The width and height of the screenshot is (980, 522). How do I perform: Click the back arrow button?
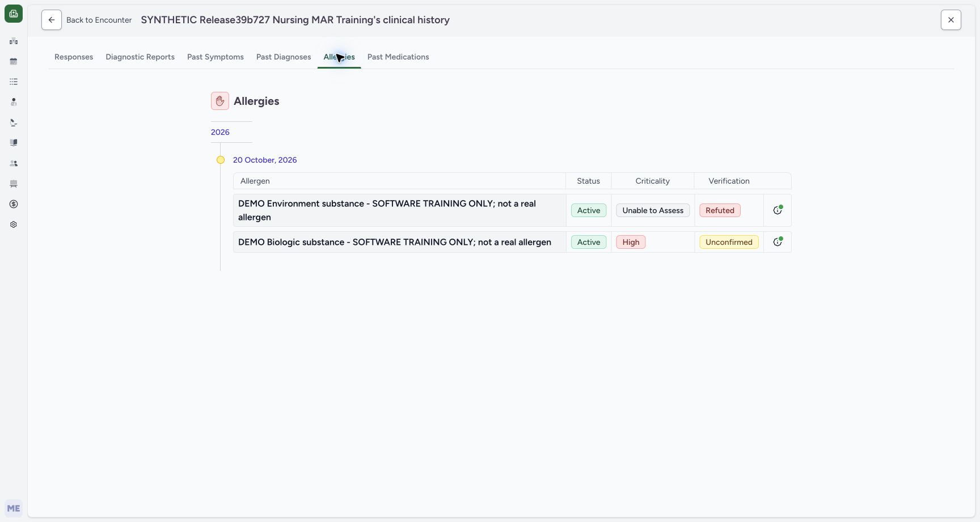pos(52,20)
